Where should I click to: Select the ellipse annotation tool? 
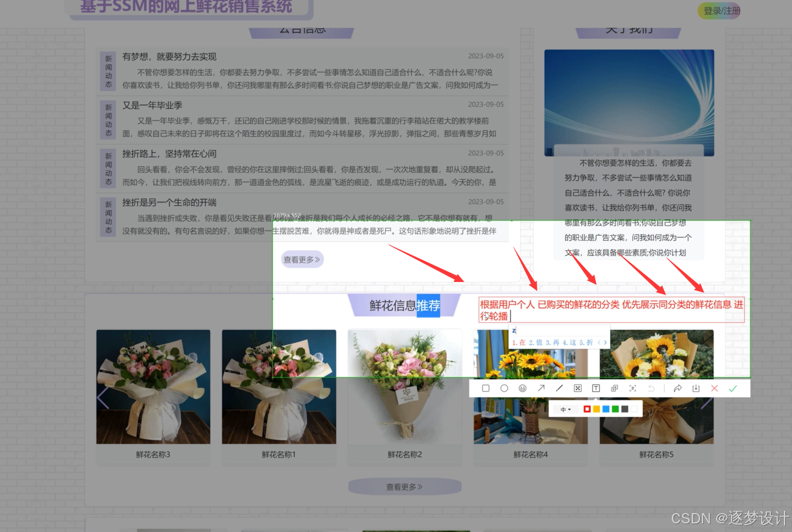pyautogui.click(x=504, y=388)
